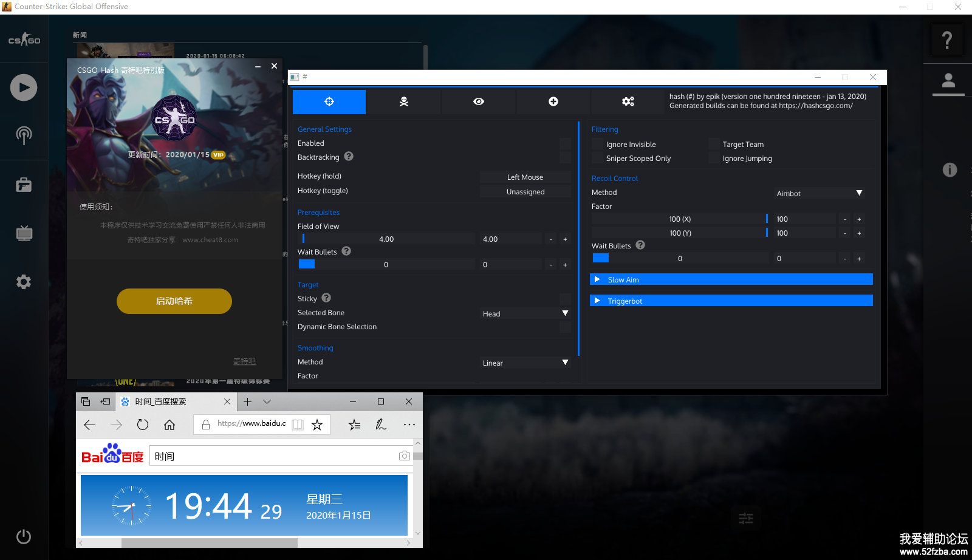Open the inventory briefcase icon
The image size is (972, 560).
(24, 185)
